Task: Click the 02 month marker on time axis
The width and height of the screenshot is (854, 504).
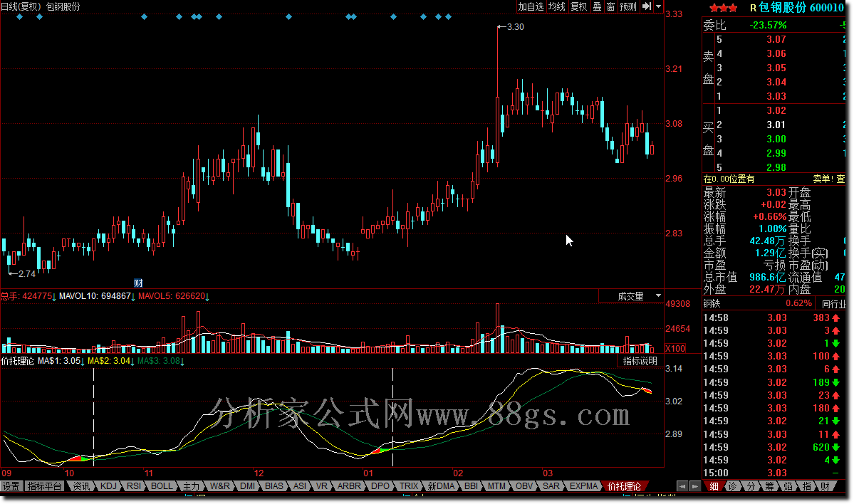Action: [x=458, y=473]
